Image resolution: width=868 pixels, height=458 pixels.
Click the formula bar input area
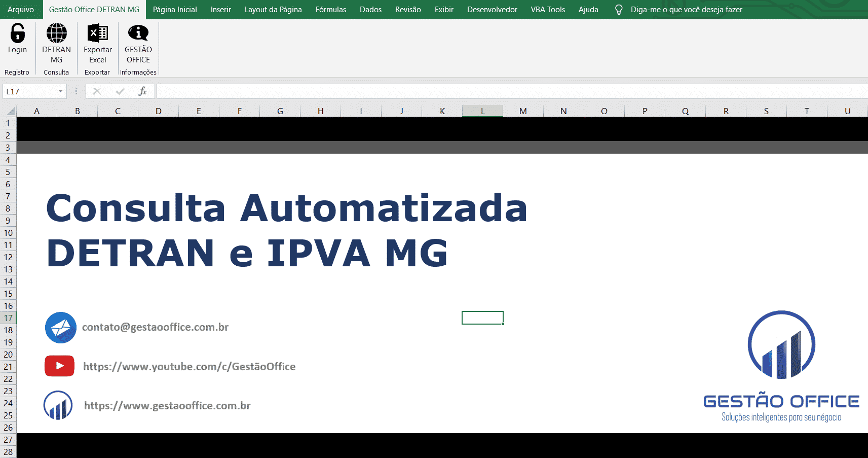point(512,91)
